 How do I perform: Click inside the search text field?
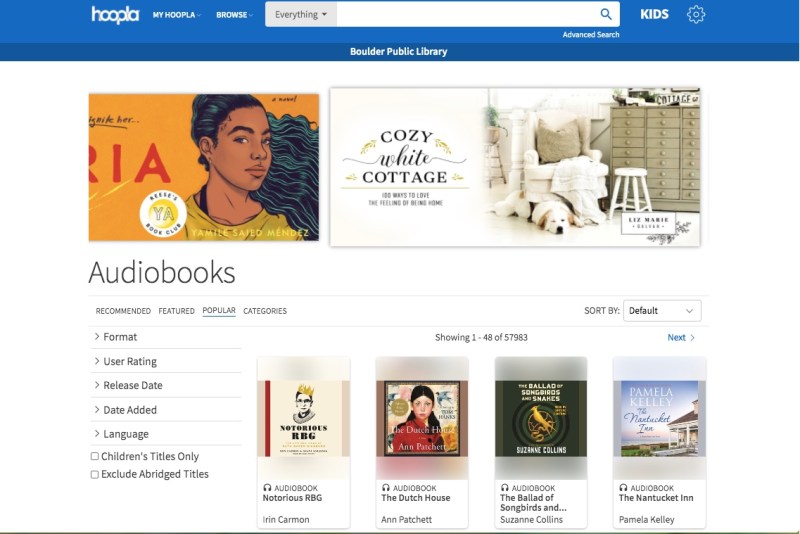466,14
